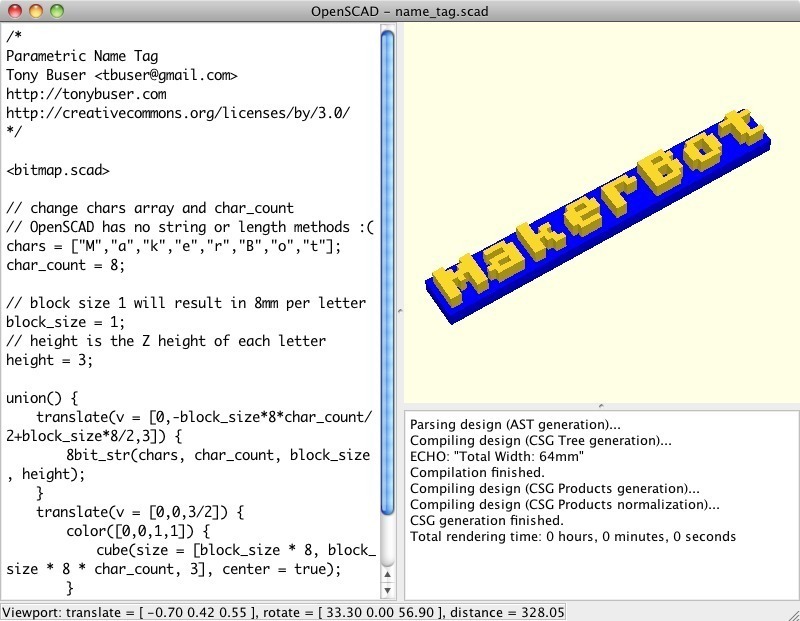Click the window resize grip corner
800x621 pixels.
[x=793, y=614]
